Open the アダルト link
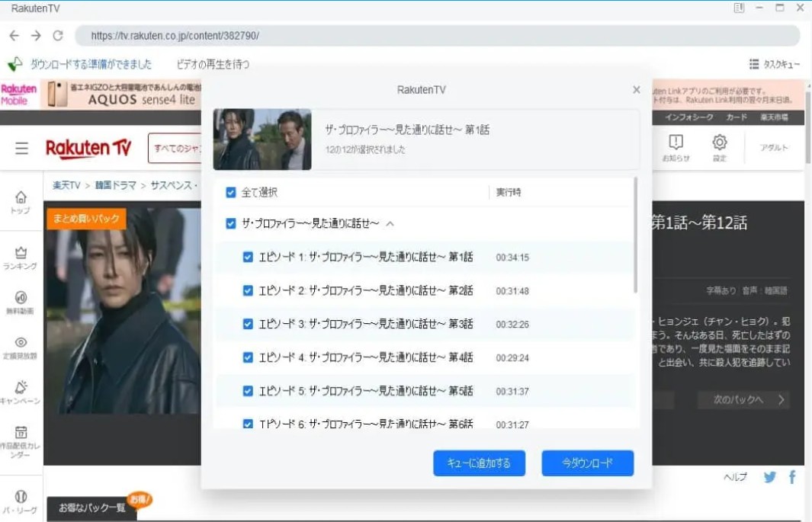Image resolution: width=812 pixels, height=522 pixels. tap(774, 148)
